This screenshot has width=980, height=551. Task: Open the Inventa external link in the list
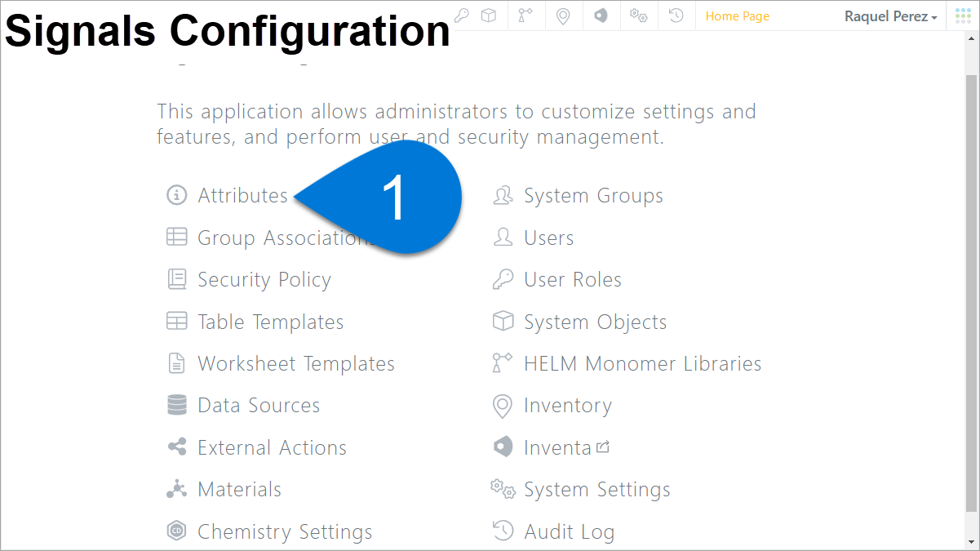tap(566, 447)
